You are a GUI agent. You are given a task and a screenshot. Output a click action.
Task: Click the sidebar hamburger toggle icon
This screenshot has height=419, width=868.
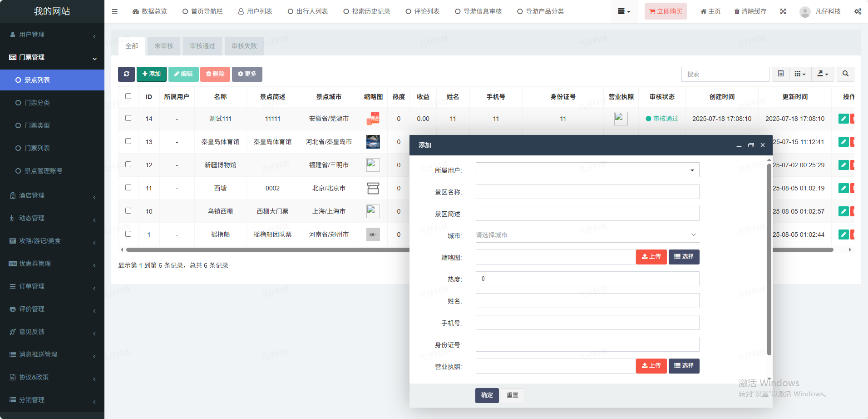click(x=114, y=11)
